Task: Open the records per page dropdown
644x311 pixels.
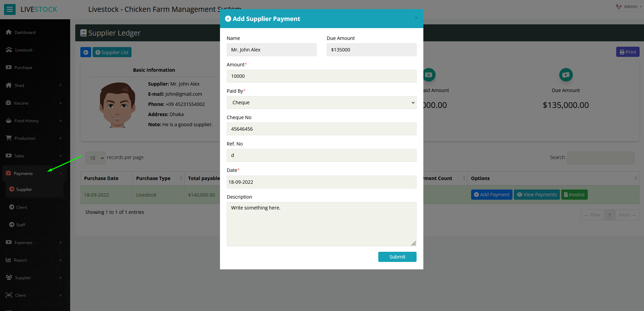Action: click(x=95, y=158)
